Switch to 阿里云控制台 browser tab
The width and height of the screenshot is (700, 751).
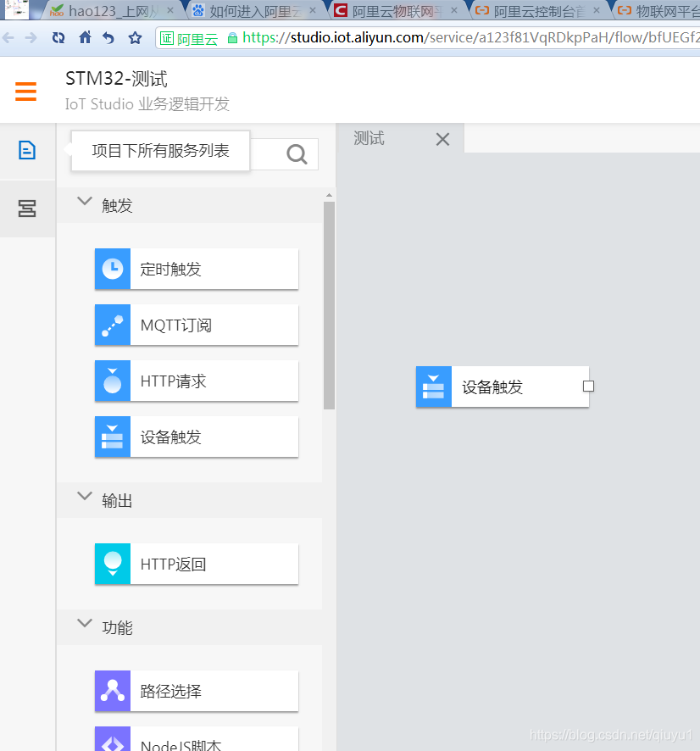[539, 10]
